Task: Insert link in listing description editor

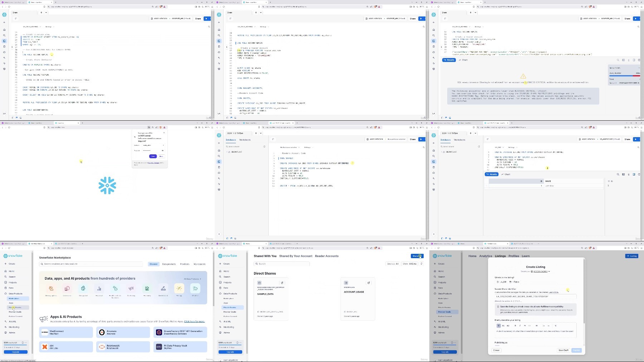Action: (537, 325)
